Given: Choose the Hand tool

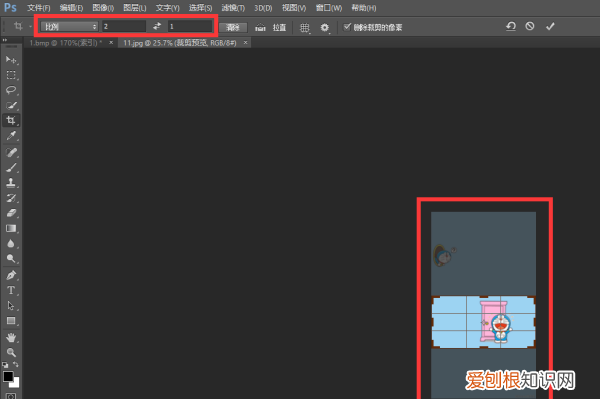Looking at the screenshot, I should point(11,337).
